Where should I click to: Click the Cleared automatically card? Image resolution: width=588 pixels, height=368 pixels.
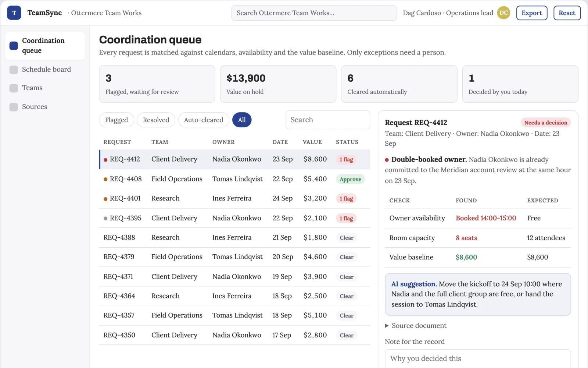(x=399, y=84)
